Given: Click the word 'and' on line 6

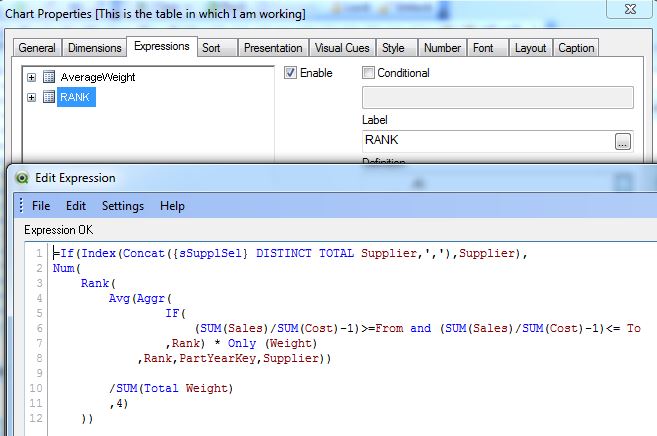Looking at the screenshot, I should point(421,328).
